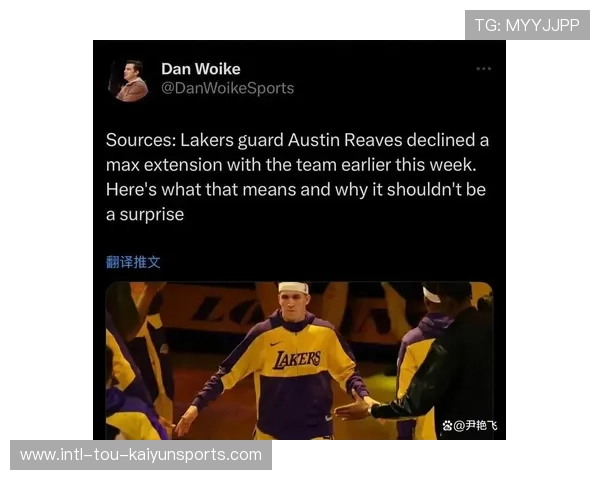Open the @DanWoikeSports handle

[x=228, y=88]
